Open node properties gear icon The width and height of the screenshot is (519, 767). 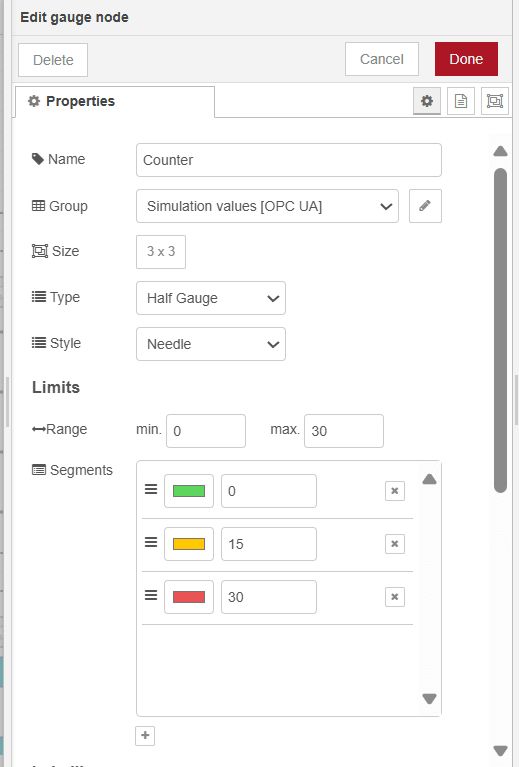tap(427, 101)
